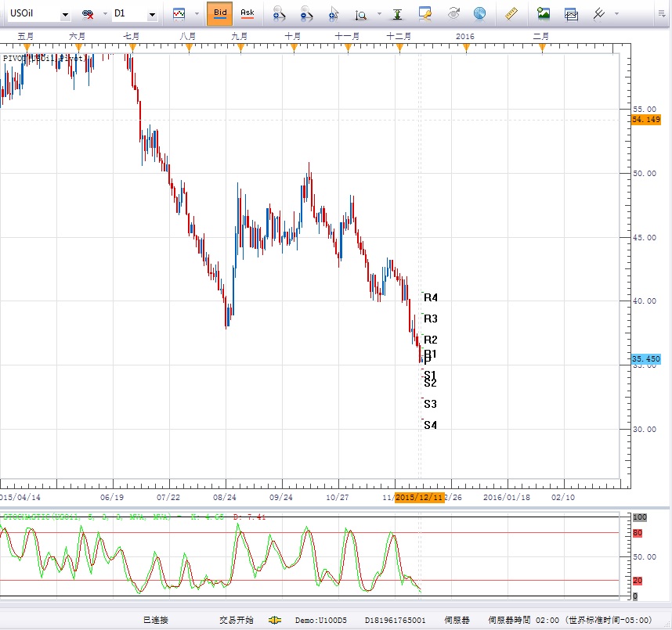672x630 pixels.
Task: Click the blue radar icon
Action: click(479, 14)
